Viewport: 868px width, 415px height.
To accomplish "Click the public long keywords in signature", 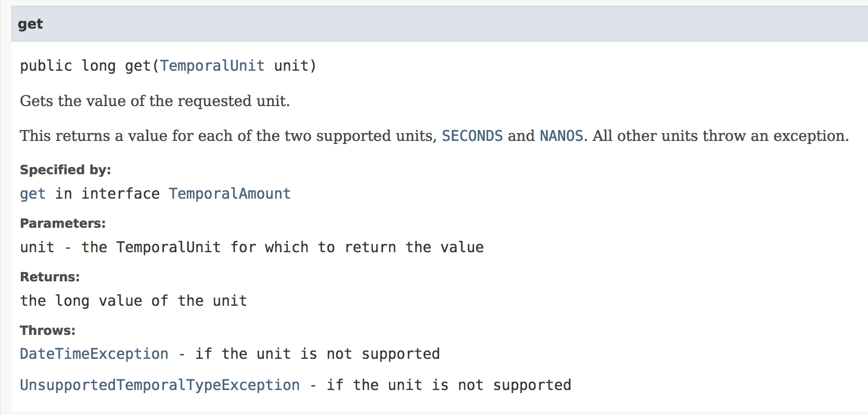I will 68,66.
